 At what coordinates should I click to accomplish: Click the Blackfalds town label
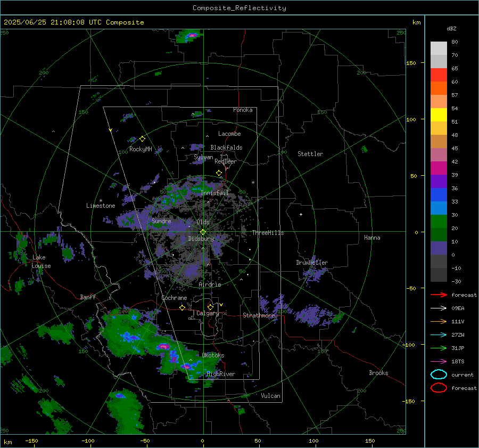pos(226,148)
